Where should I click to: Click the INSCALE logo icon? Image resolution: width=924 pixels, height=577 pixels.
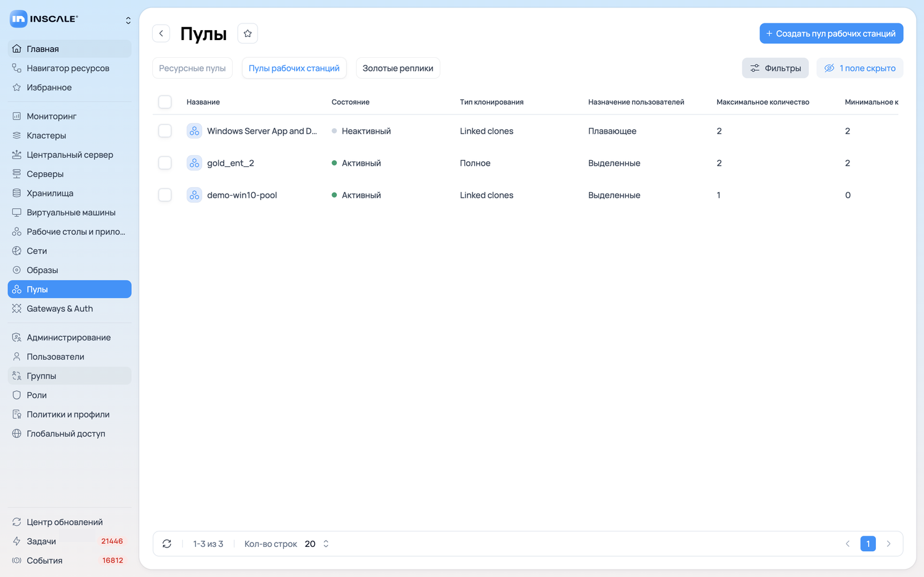(x=18, y=19)
